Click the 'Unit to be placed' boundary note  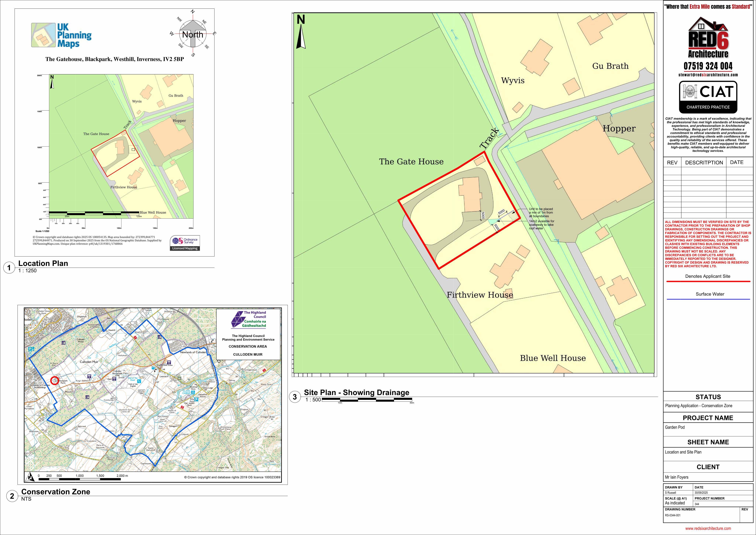pyautogui.click(x=541, y=213)
